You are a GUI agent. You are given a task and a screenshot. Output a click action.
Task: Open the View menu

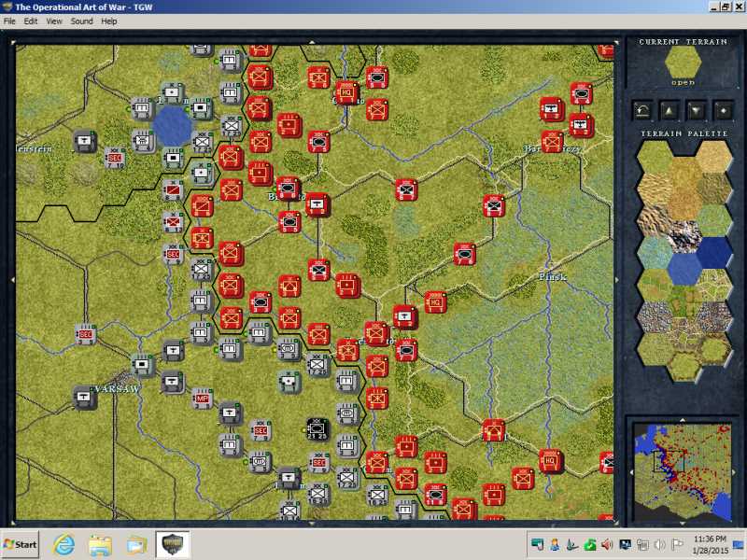[54, 21]
